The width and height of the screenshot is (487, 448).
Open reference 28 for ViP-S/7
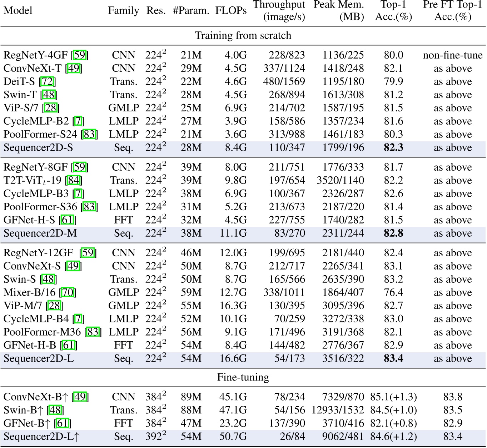[x=50, y=108]
